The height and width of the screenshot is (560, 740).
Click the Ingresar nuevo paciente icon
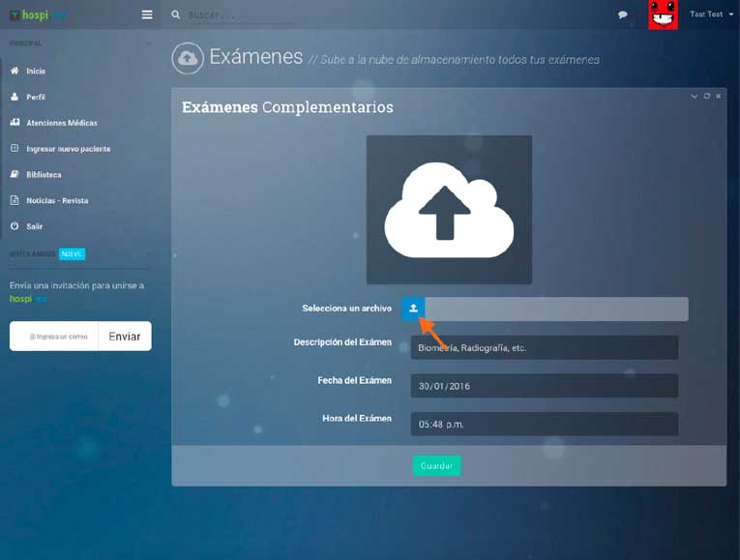(15, 149)
